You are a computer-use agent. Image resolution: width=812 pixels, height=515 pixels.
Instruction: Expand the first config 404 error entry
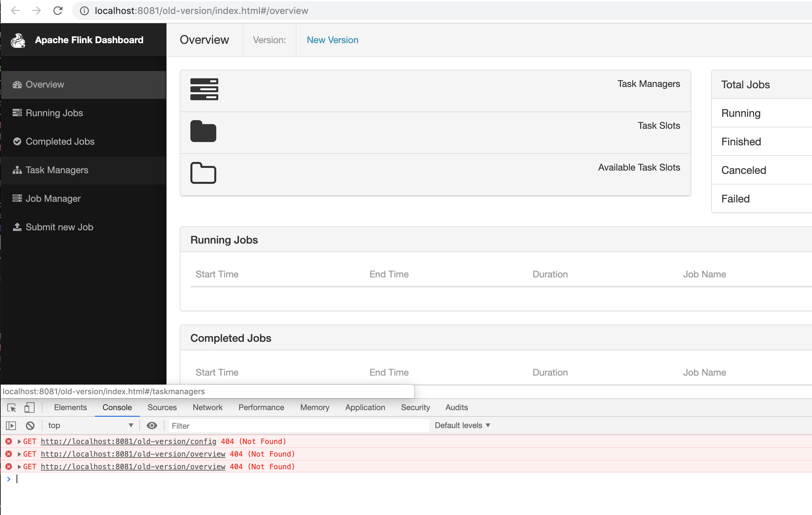tap(19, 441)
